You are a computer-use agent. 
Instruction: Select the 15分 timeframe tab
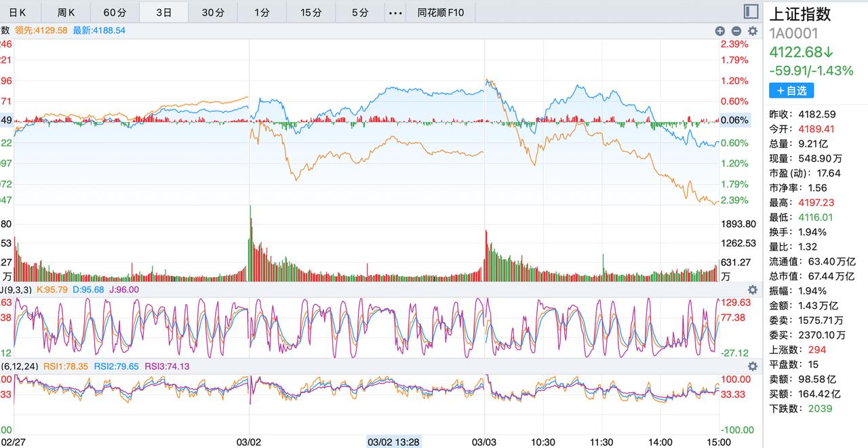pos(311,12)
